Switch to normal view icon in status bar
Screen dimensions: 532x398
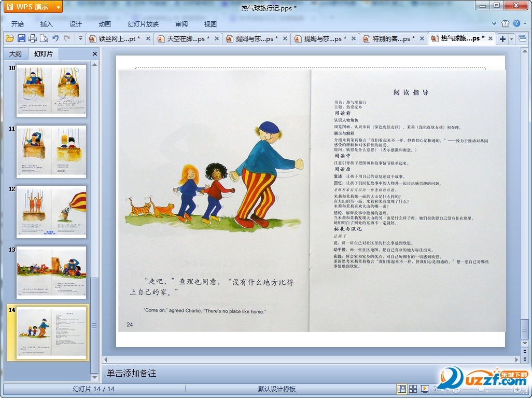(x=402, y=389)
